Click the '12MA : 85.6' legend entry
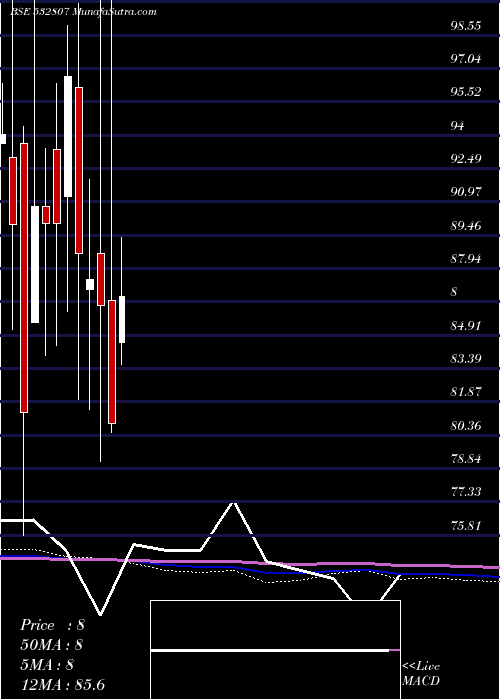Image resolution: width=500 pixels, height=700 pixels. (x=62, y=684)
